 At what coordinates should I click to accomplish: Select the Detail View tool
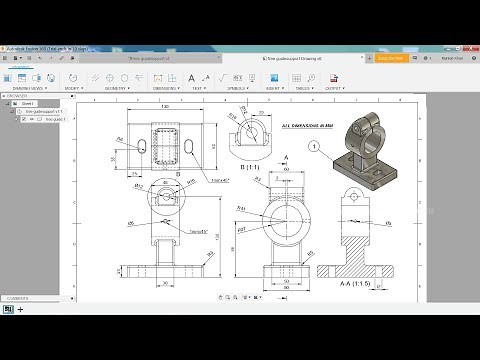[51, 78]
